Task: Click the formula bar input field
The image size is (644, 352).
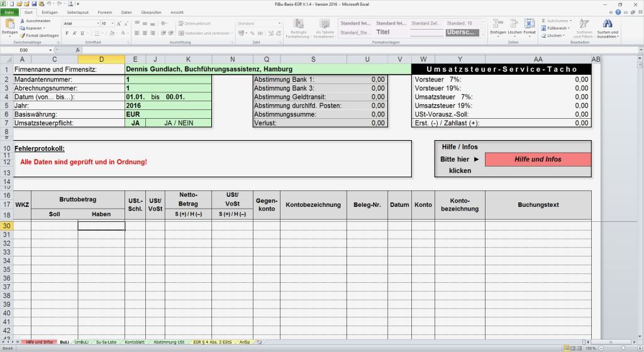Action: [x=360, y=50]
